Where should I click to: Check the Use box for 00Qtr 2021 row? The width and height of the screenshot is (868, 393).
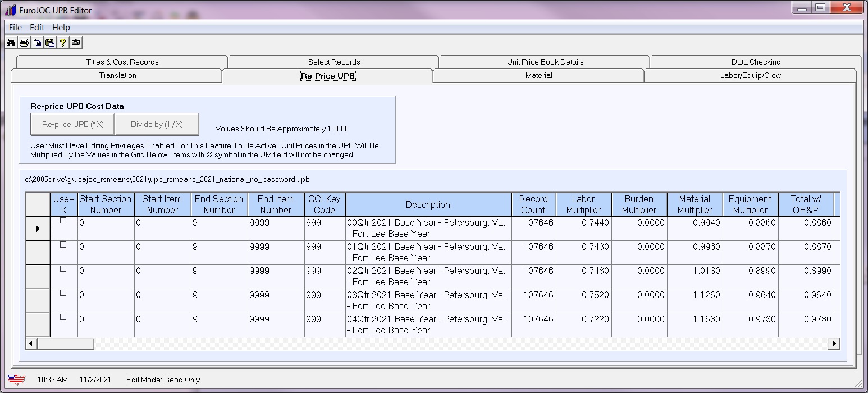coord(63,221)
